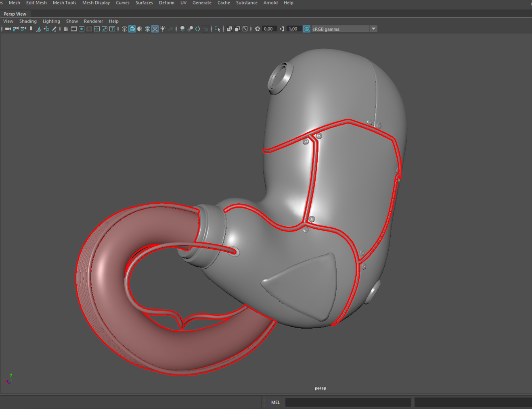The image size is (532, 409).
Task: Toggle the Film Gate icon
Action: coord(74,29)
